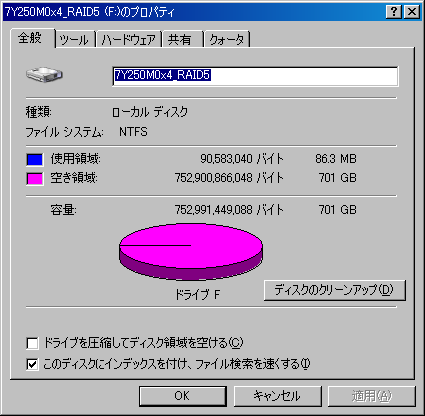Click the dialog title bar text

point(89,12)
